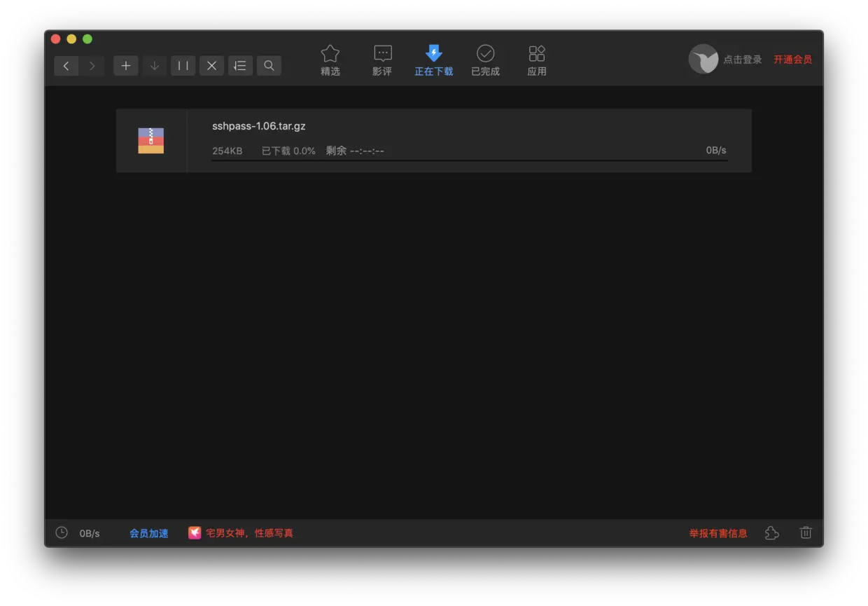The height and width of the screenshot is (606, 868).
Task: Click the sshpass download progress bar
Action: pos(470,161)
